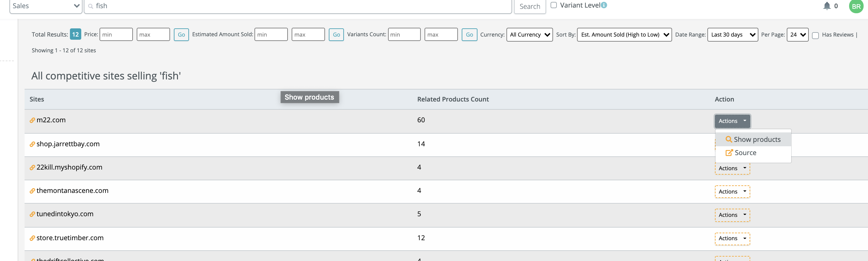Click the 'Related Products Count' column header
The height and width of the screenshot is (261, 868).
(453, 100)
